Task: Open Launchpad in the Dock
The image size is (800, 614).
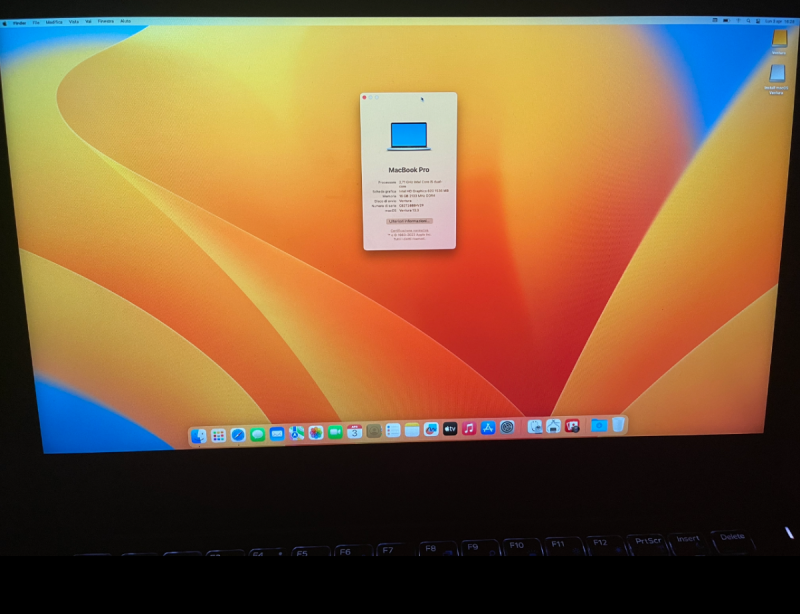Action: click(x=218, y=435)
